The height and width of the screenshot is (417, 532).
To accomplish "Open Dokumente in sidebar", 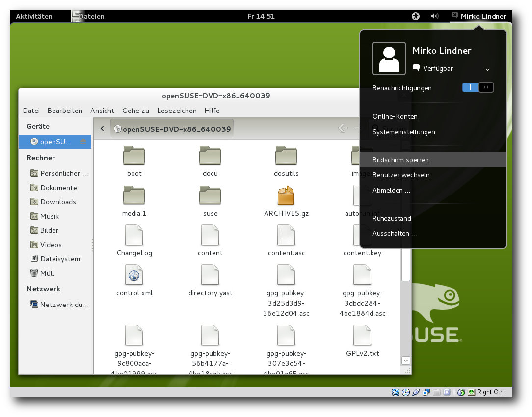I will (53, 188).
